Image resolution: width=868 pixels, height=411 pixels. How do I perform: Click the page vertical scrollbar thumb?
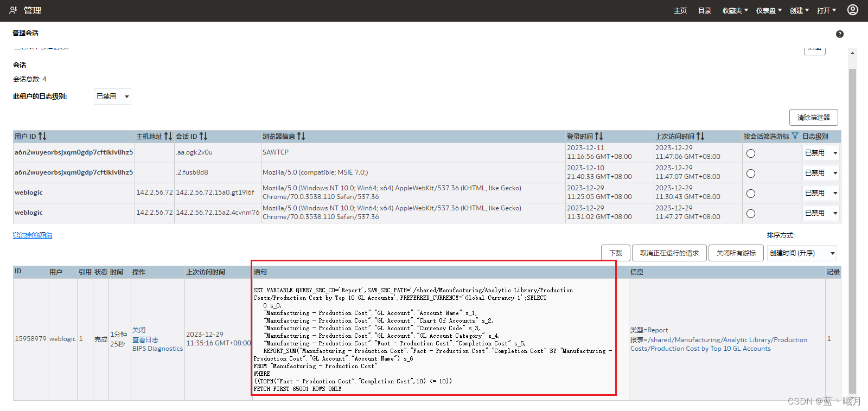(852, 230)
